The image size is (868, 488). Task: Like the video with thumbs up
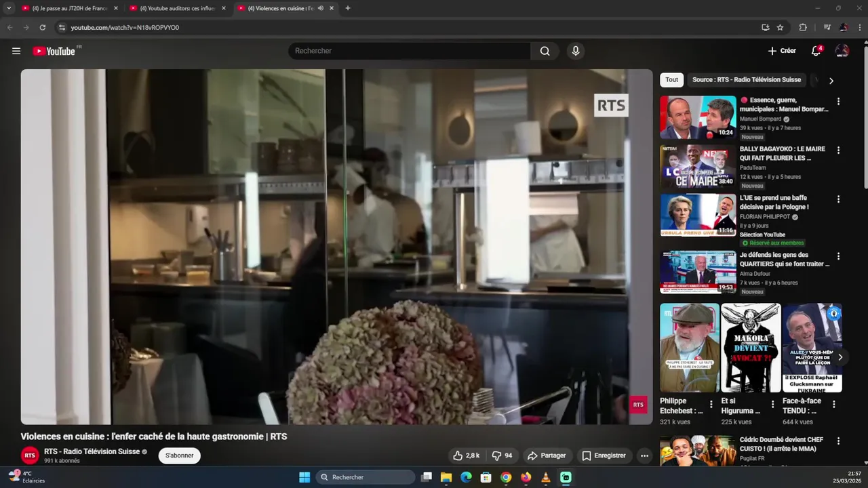(467, 455)
